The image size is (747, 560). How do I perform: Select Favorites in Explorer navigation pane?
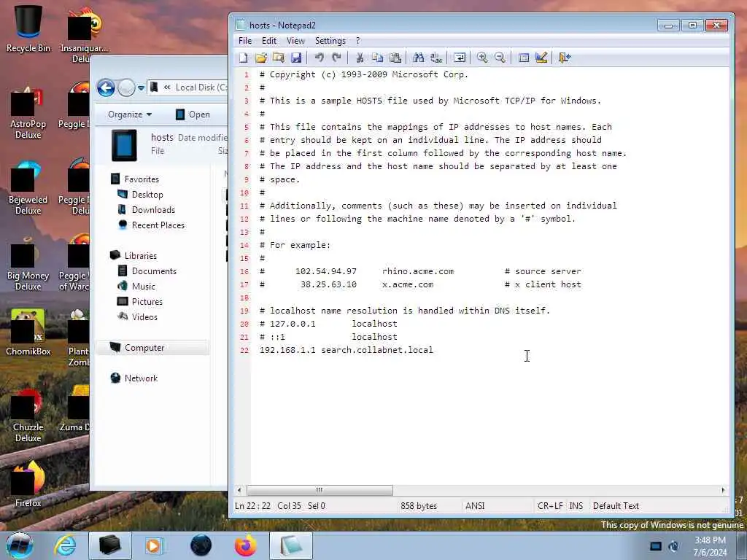[x=142, y=179]
